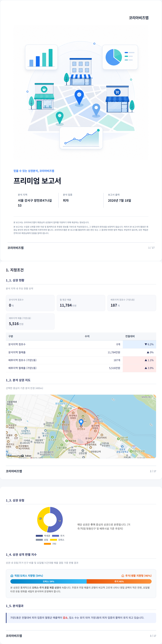Screen dimensions: 162x644
Task: Click the ▲ 1.1% cell
Action: pyautogui.click(x=139, y=360)
